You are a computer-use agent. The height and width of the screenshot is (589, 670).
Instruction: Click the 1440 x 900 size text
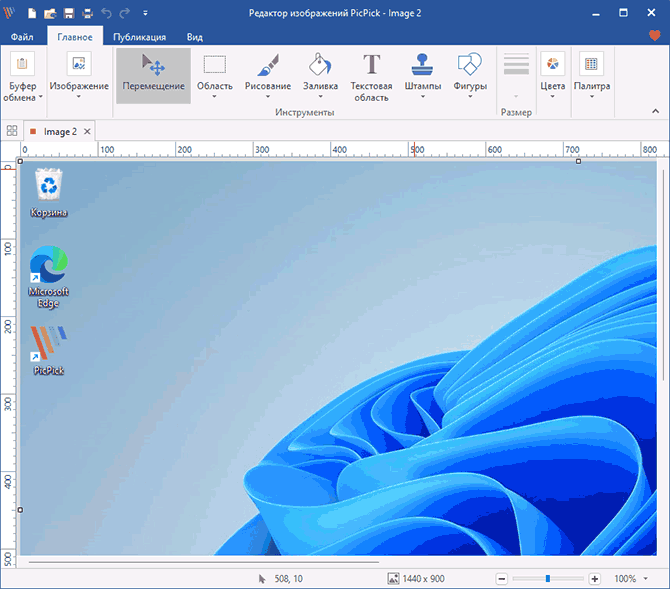423,579
